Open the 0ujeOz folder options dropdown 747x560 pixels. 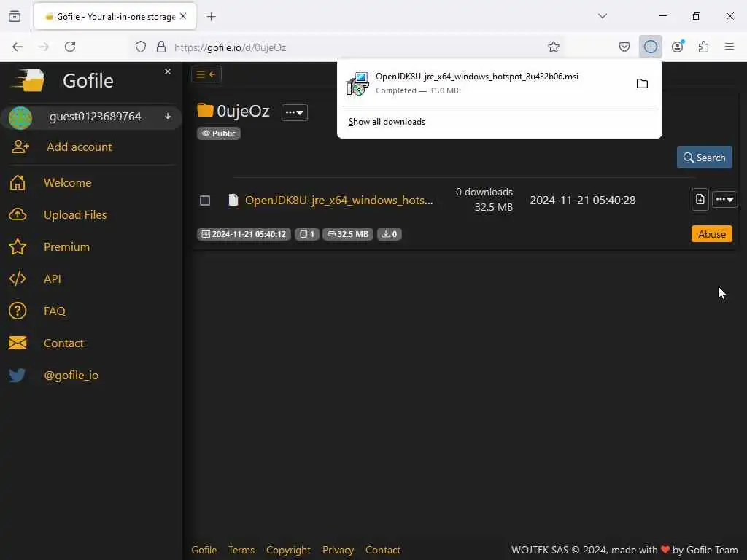pos(295,112)
